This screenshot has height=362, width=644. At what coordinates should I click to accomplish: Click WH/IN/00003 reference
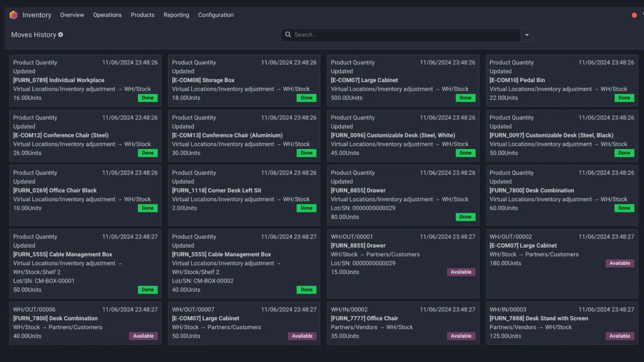click(508, 310)
